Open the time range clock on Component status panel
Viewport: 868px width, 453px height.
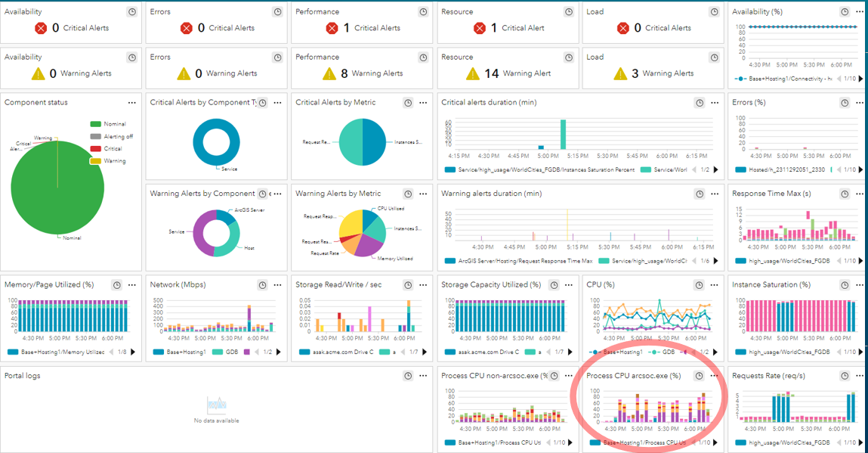point(116,102)
